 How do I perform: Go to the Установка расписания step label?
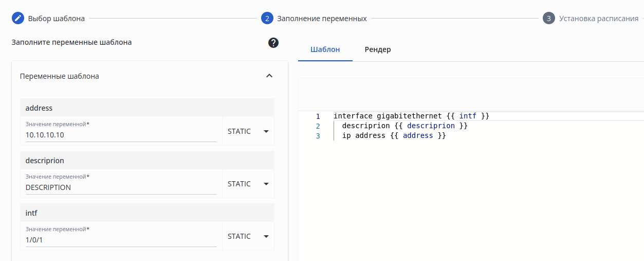click(x=599, y=19)
